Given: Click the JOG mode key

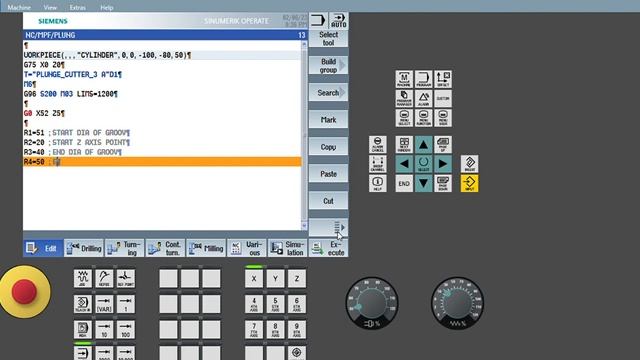Looking at the screenshot, I should click(x=83, y=278).
